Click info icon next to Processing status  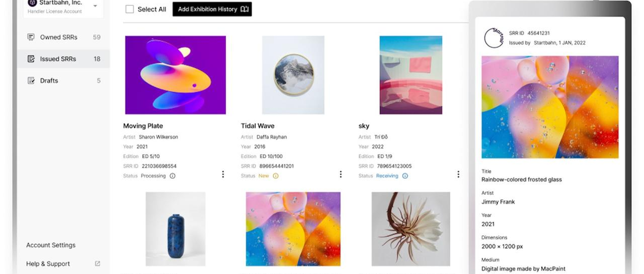[172, 176]
